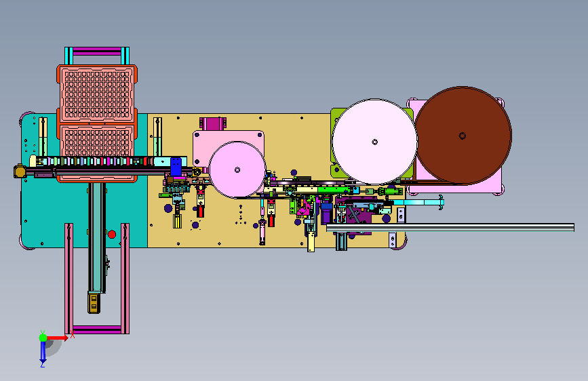The height and width of the screenshot is (381, 588).
Task: Select the yellow cylinder block below the rail
Action: coord(178,221)
